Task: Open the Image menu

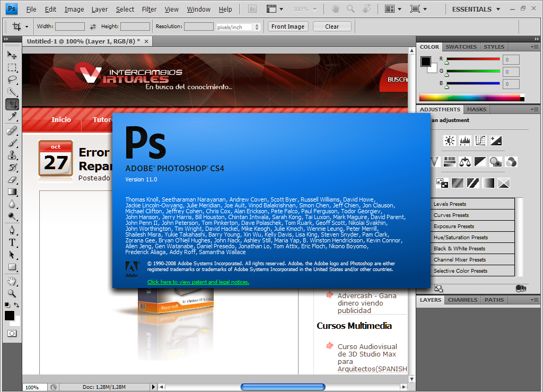Action: [74, 10]
